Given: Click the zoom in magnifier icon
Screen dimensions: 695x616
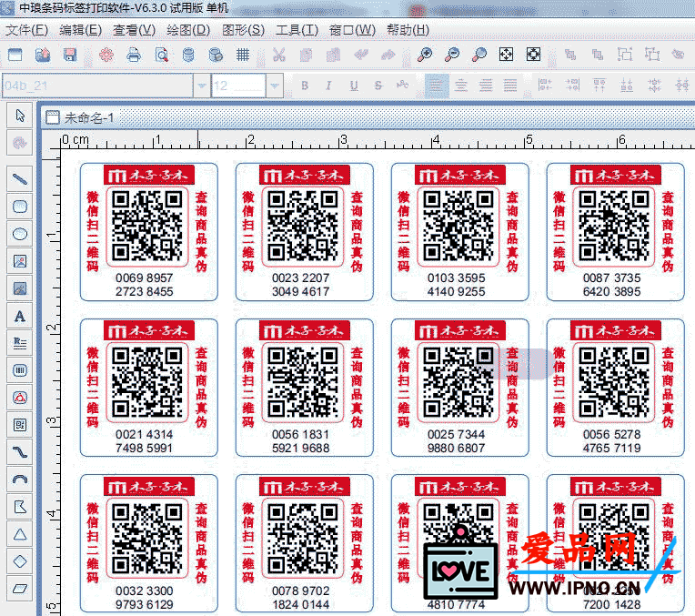Looking at the screenshot, I should point(425,55).
